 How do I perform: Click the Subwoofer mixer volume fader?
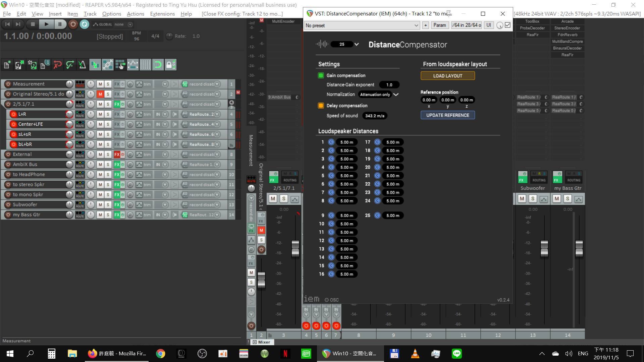pyautogui.click(x=544, y=248)
